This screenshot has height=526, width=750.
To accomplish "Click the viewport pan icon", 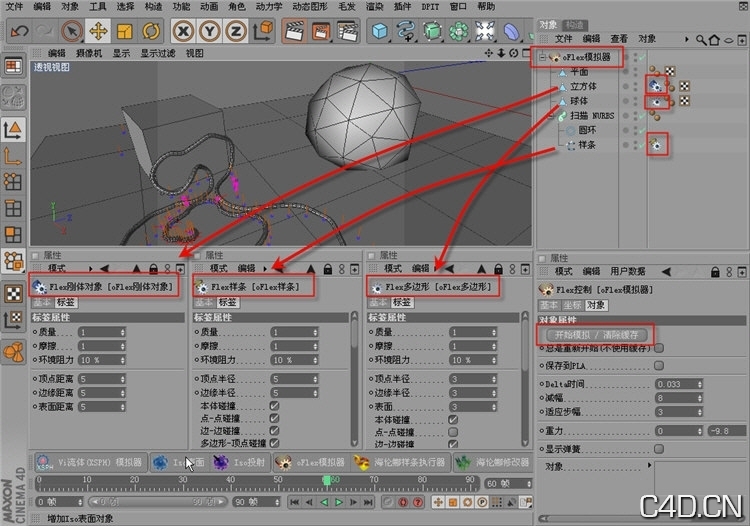I will (x=488, y=53).
